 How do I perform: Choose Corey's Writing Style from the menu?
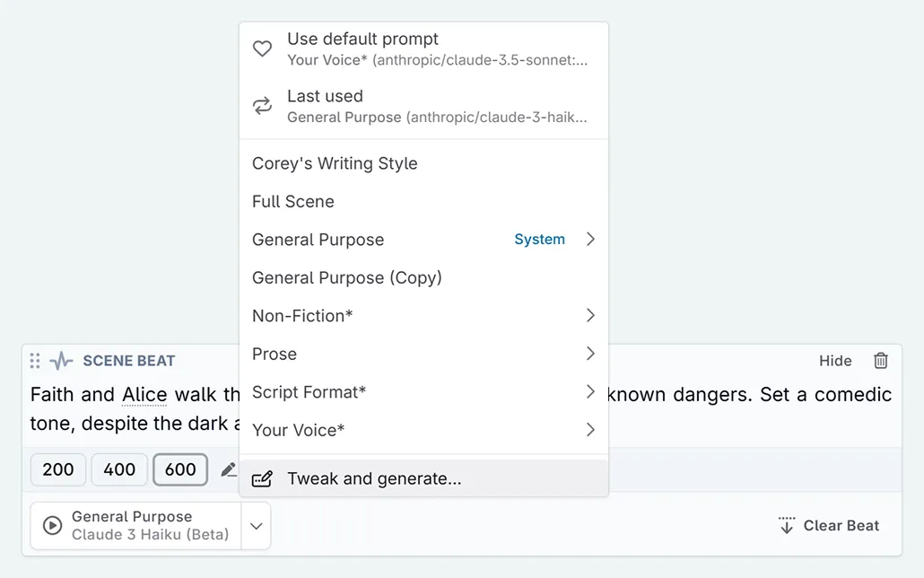pos(335,163)
